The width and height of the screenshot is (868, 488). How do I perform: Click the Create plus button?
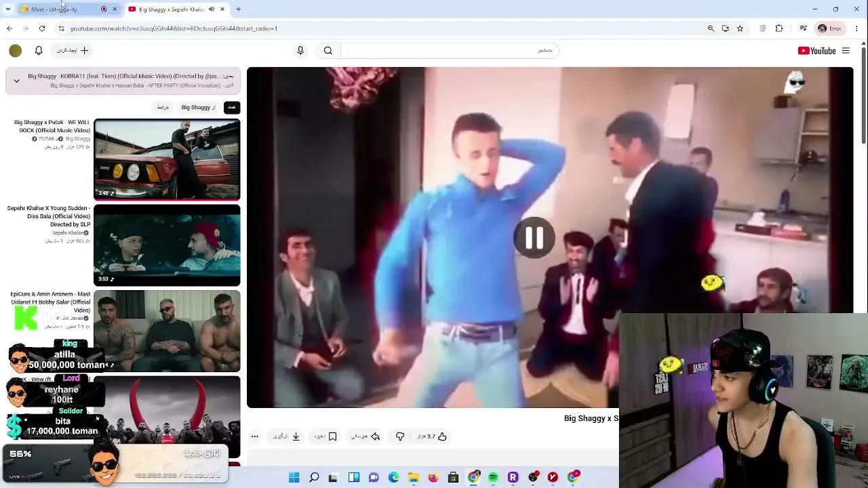click(73, 51)
